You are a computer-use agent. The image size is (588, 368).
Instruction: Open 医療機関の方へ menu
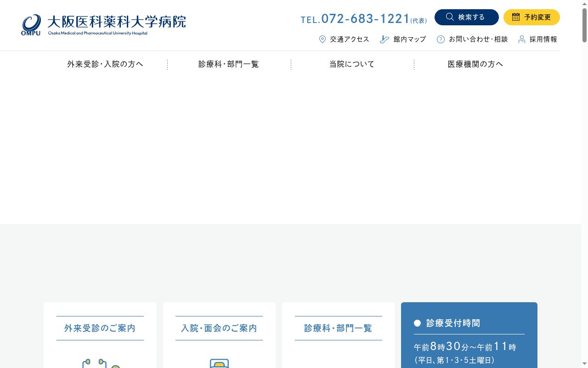pyautogui.click(x=475, y=64)
